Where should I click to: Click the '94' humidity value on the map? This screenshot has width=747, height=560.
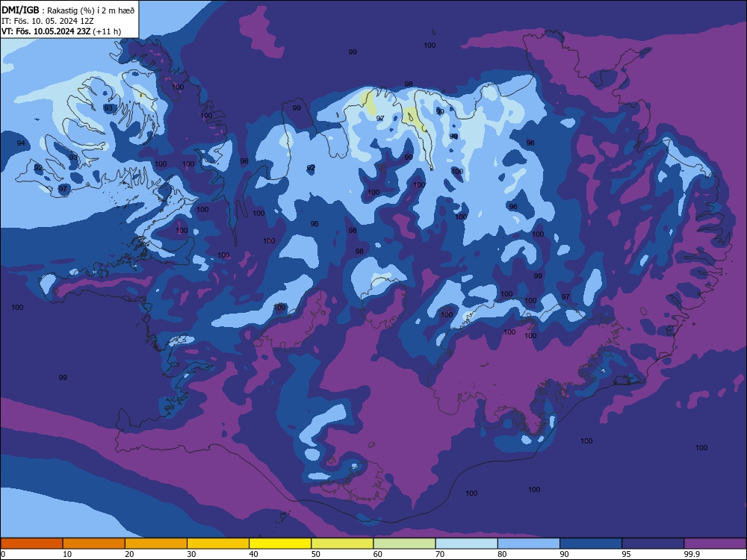21,143
